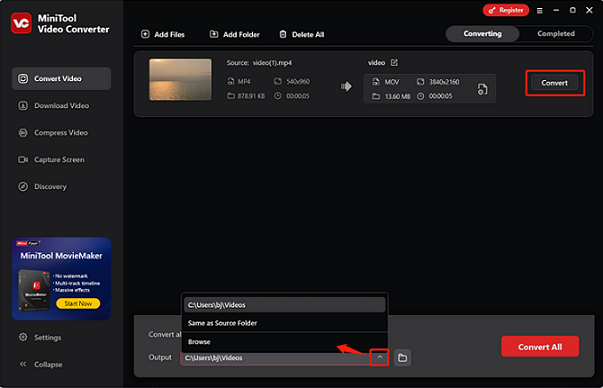Viewport: 603px width, 388px height.
Task: Click Add Files in the toolbar
Action: (163, 35)
